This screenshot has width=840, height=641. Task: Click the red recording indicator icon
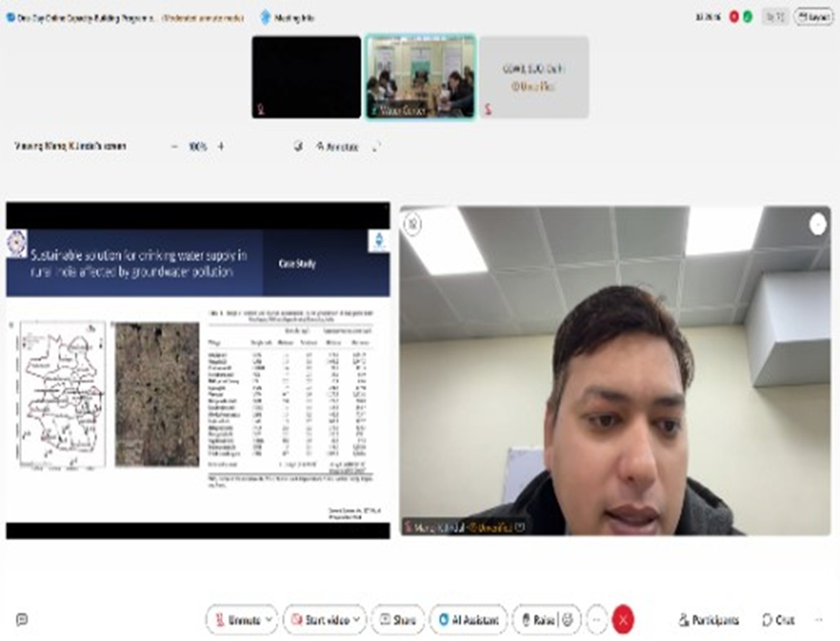pos(734,17)
